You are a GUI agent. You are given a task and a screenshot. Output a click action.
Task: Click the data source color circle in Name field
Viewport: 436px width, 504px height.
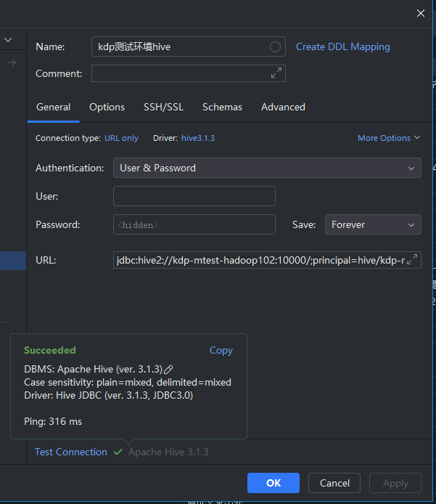click(x=275, y=47)
